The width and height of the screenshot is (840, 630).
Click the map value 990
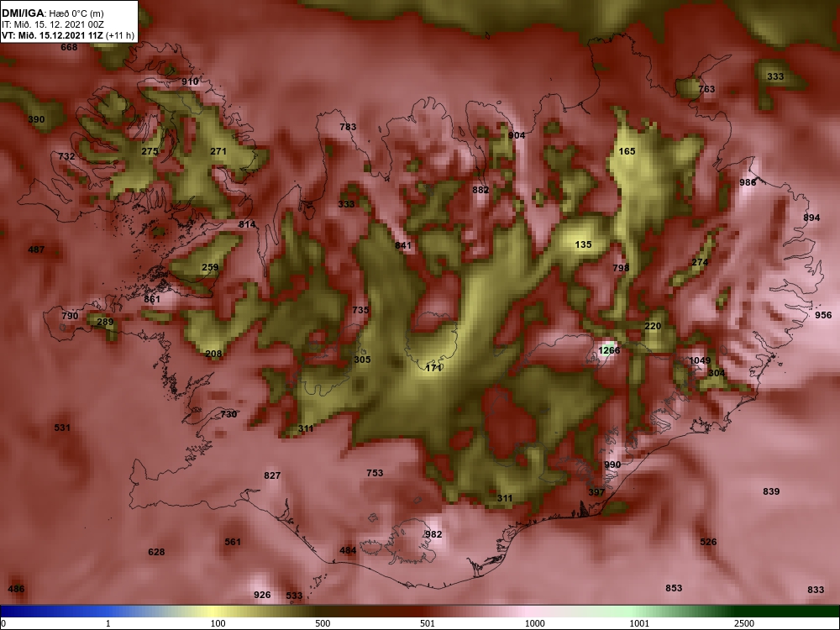tap(612, 465)
